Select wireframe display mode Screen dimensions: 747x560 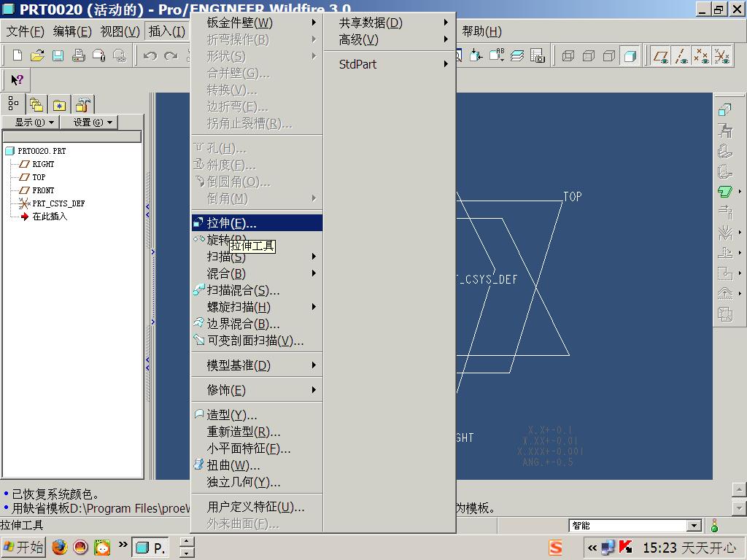[568, 55]
